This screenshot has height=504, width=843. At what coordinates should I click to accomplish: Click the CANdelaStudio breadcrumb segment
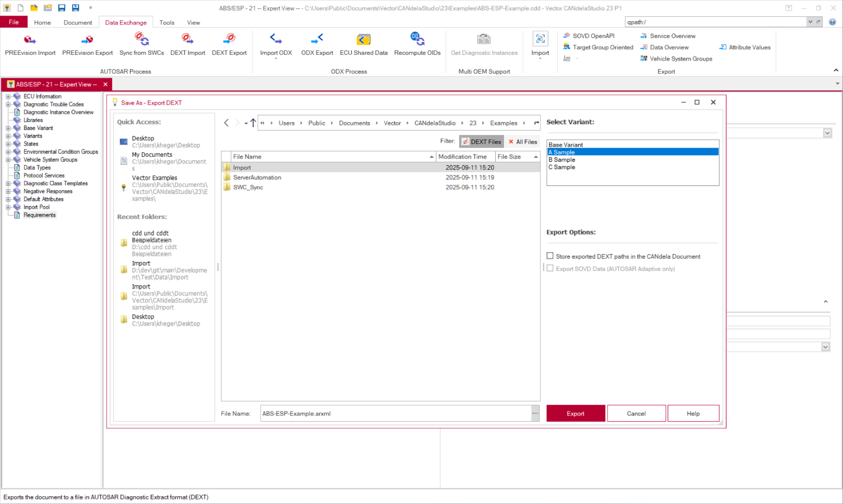click(435, 123)
